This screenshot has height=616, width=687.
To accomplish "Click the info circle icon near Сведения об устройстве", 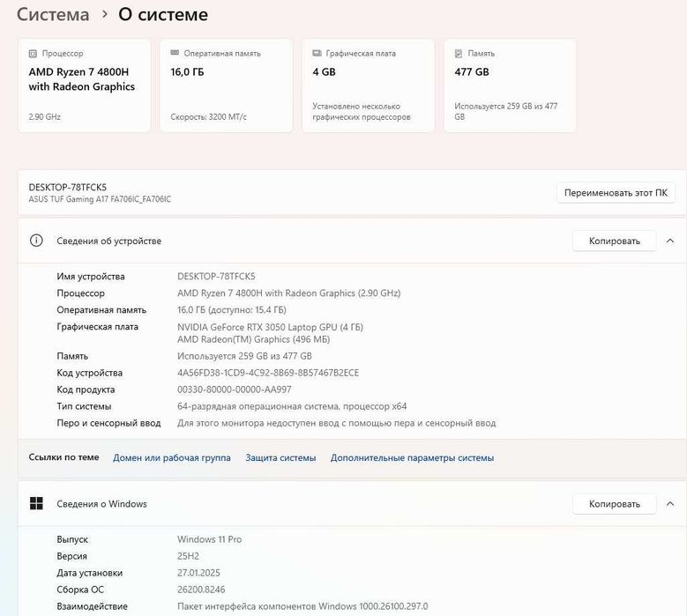I will click(x=36, y=241).
